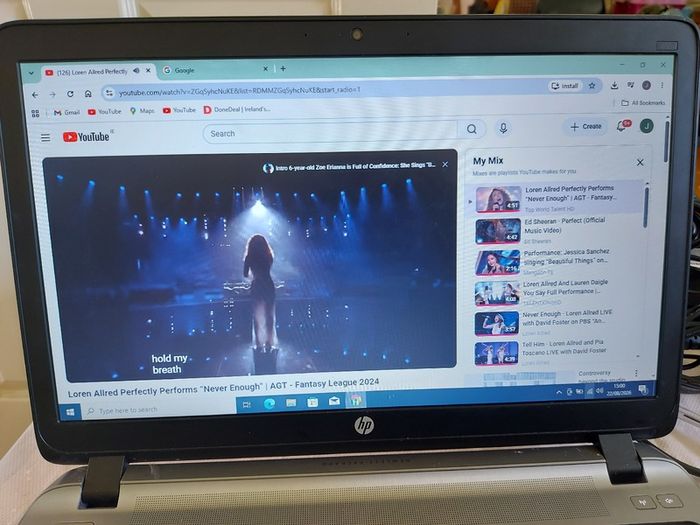Screen dimensions: 700x525
Task: Click the Windows taskbar search box
Action: 158,409
